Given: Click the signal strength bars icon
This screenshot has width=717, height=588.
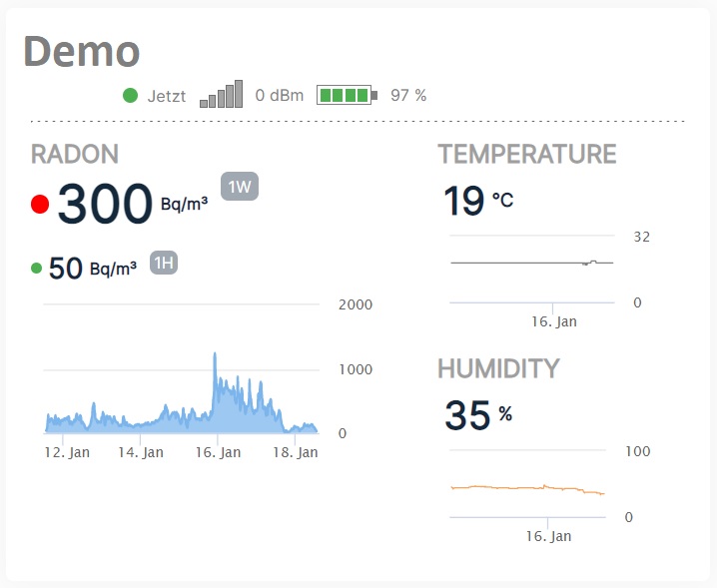Looking at the screenshot, I should click(x=222, y=95).
